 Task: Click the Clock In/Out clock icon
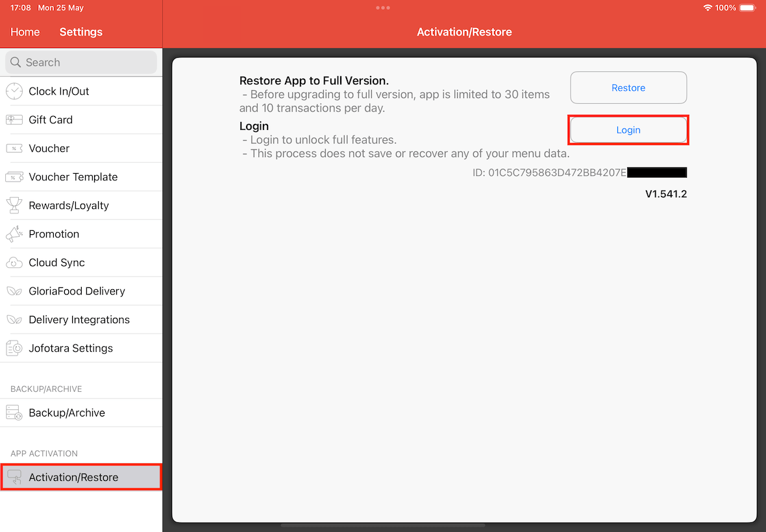click(14, 91)
